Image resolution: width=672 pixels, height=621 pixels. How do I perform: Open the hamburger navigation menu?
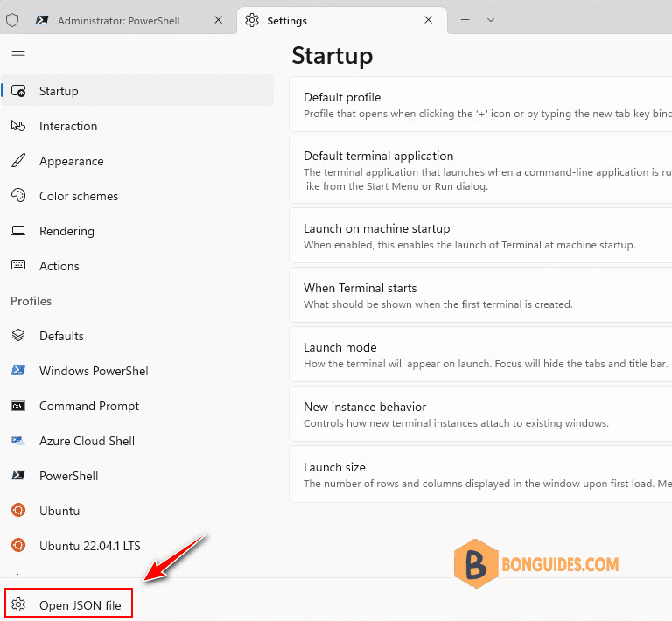click(18, 55)
